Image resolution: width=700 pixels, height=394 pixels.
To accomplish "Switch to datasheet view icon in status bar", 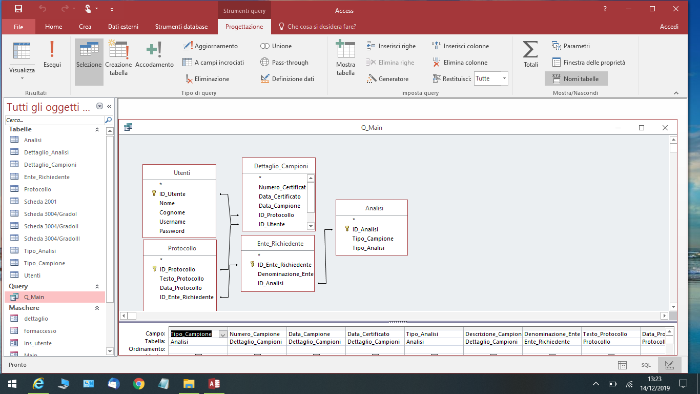I will tap(622, 365).
